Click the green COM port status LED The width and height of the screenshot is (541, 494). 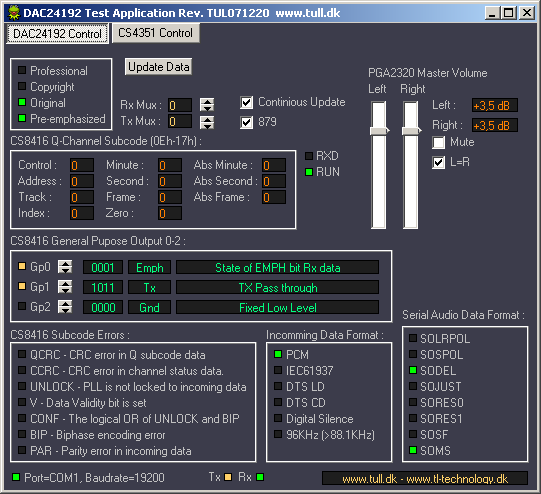tap(16, 477)
